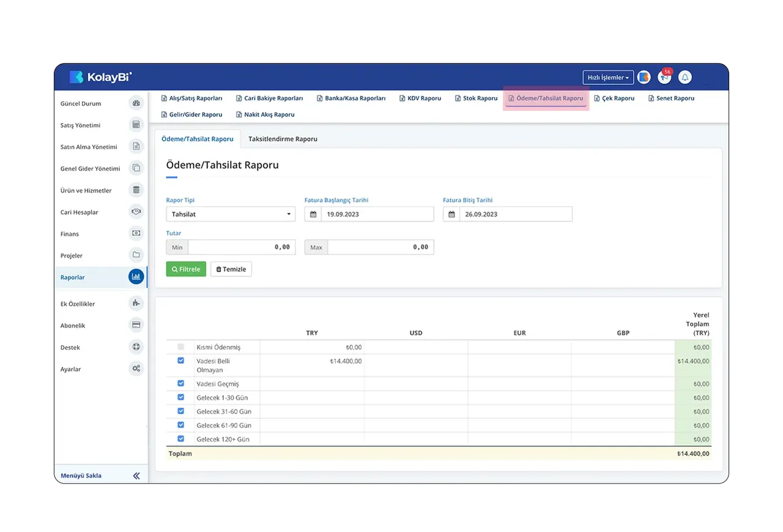Open the Fatura Başlangıç Tarihi date picker
Screen dimensions: 783x532
(x=369, y=214)
